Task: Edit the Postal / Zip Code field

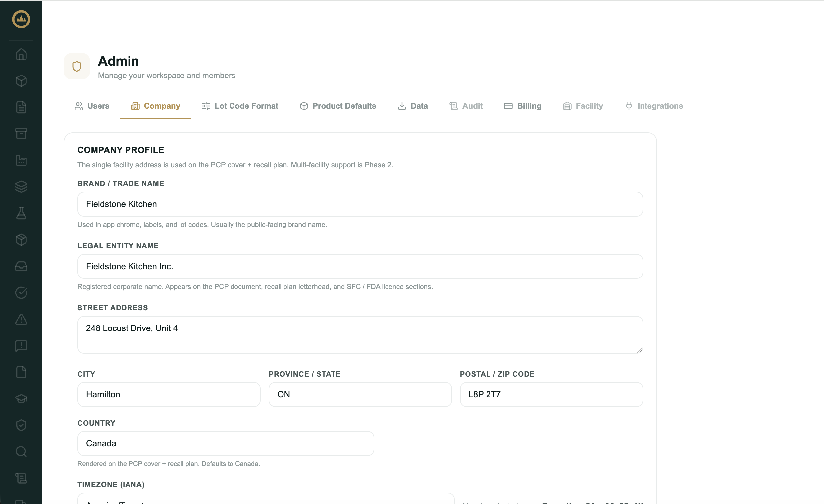Action: [551, 395]
